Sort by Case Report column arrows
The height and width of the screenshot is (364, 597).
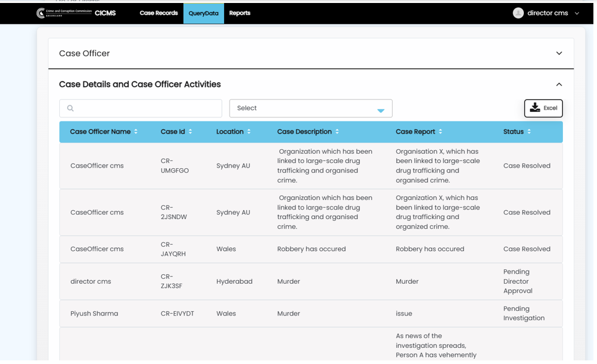click(441, 132)
